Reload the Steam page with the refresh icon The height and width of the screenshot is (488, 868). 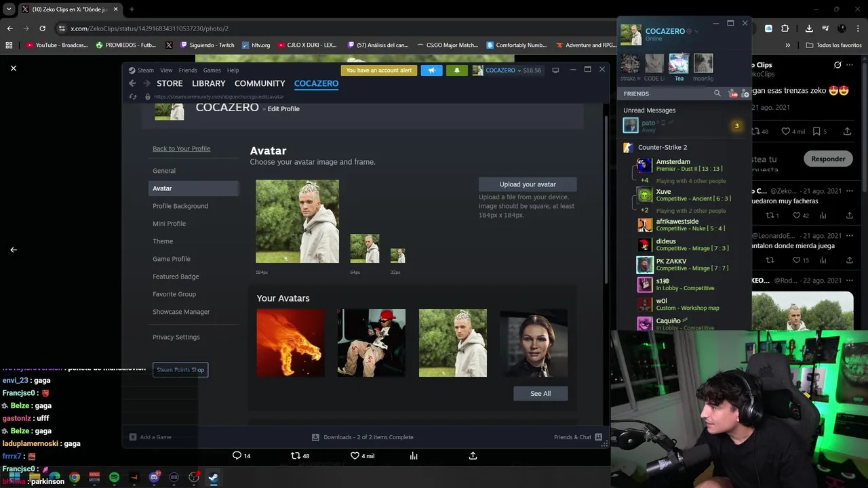133,97
